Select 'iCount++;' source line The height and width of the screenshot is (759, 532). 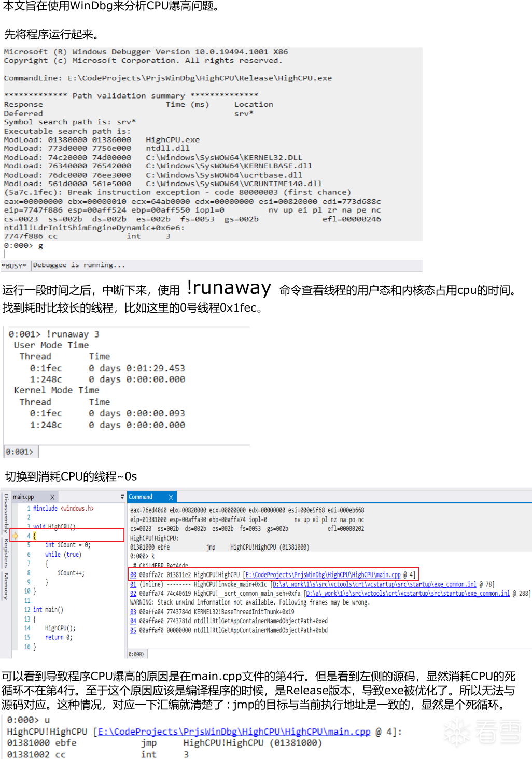[71, 573]
